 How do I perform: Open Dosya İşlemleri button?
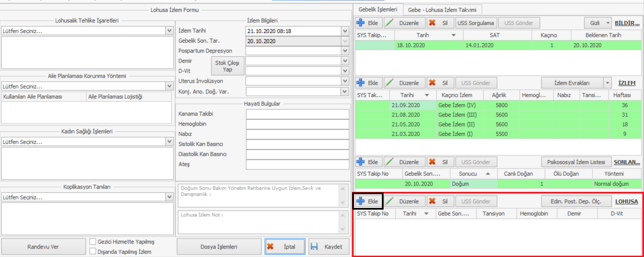(x=219, y=247)
